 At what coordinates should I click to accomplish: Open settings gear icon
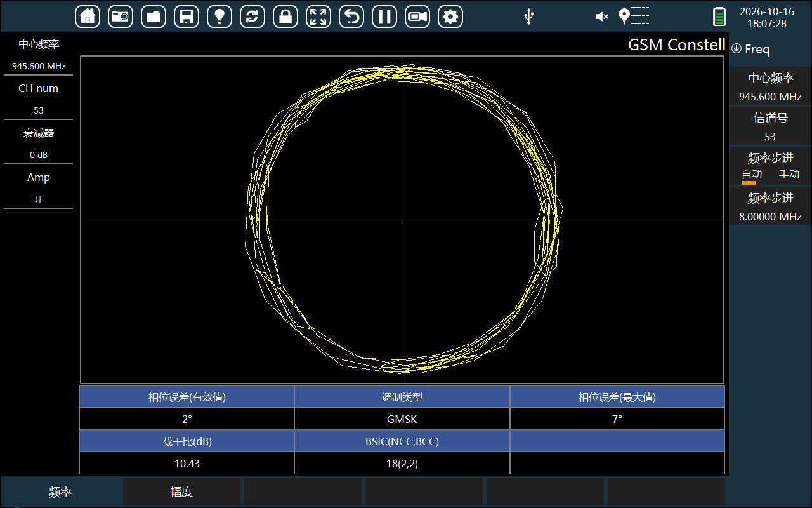[x=450, y=17]
